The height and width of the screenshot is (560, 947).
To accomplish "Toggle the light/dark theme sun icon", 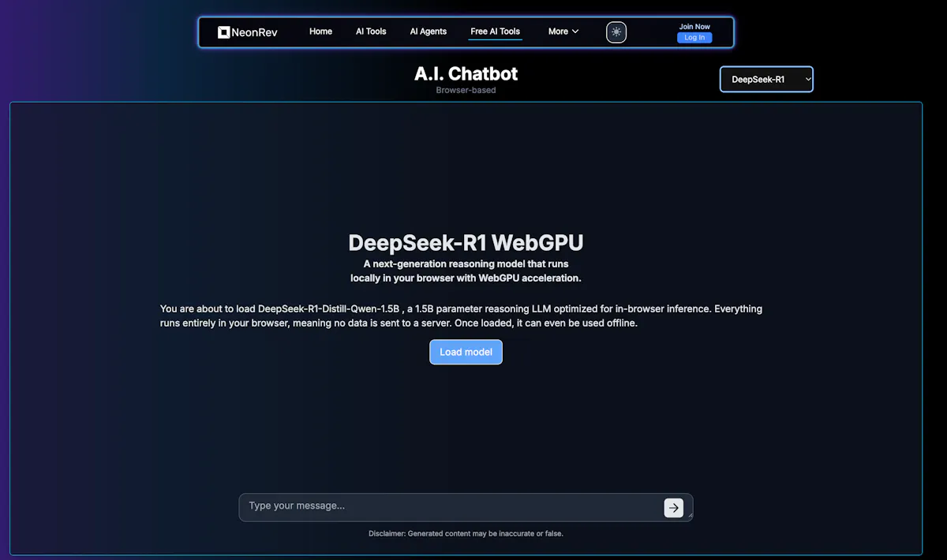I will tap(616, 32).
